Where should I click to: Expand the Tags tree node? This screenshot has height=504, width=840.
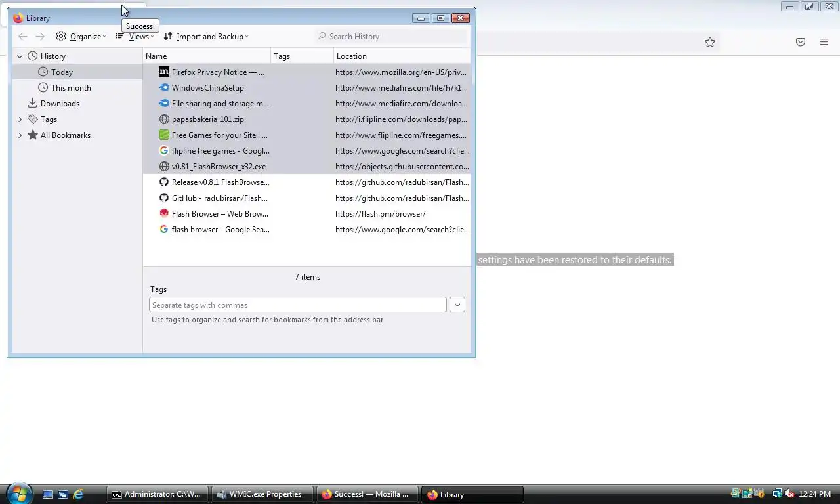tap(20, 119)
